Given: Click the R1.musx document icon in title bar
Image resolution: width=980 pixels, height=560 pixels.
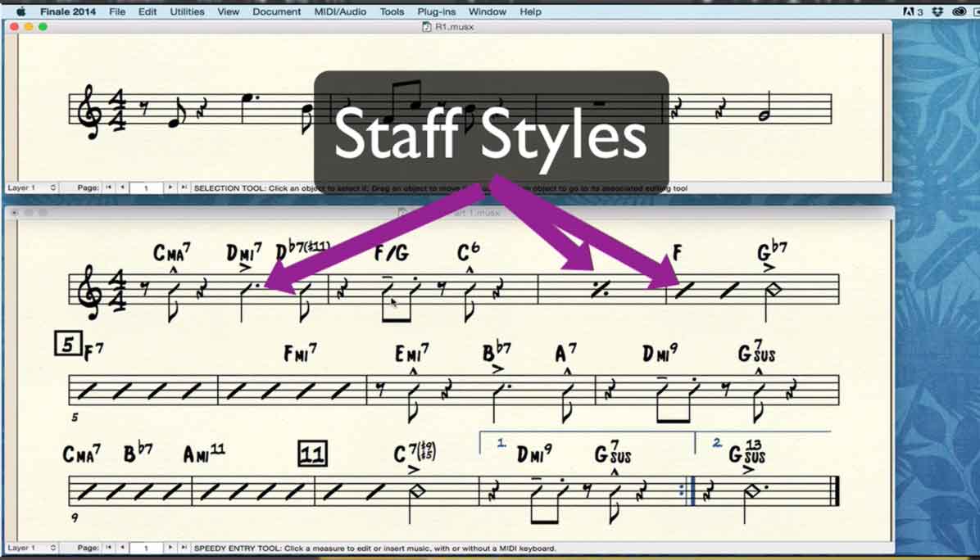Looking at the screenshot, I should [x=426, y=27].
